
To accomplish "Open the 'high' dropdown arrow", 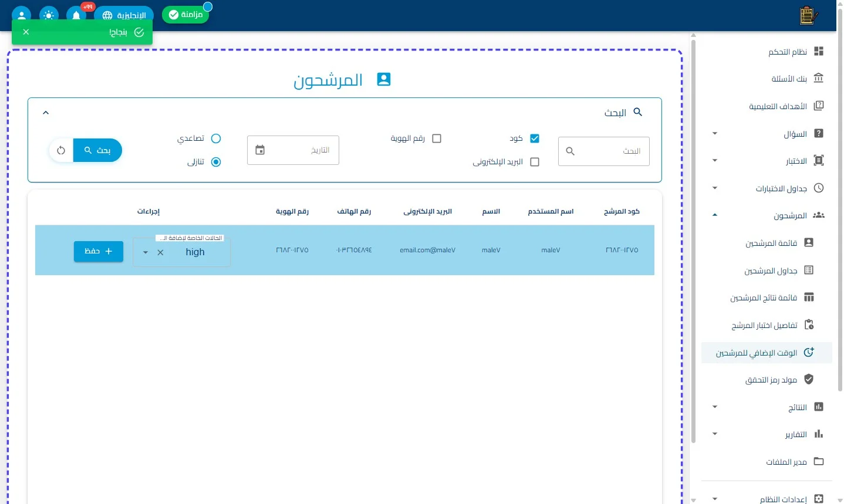I will (146, 252).
